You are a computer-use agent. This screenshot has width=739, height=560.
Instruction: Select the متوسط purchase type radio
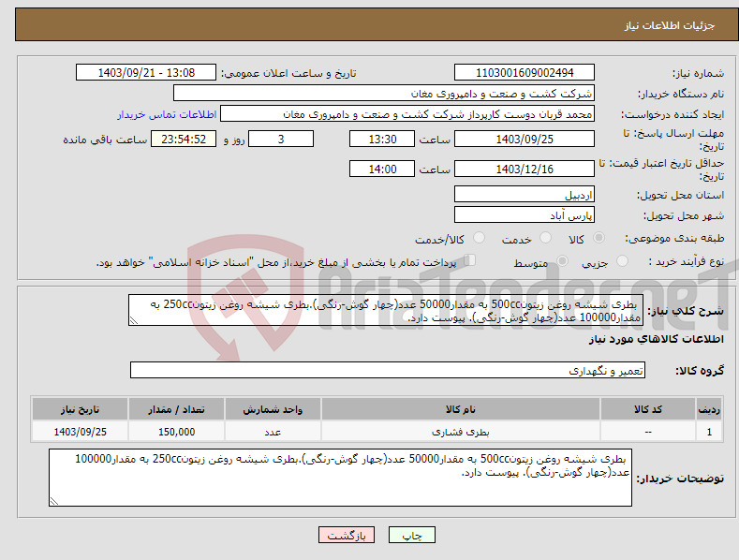[x=562, y=260]
